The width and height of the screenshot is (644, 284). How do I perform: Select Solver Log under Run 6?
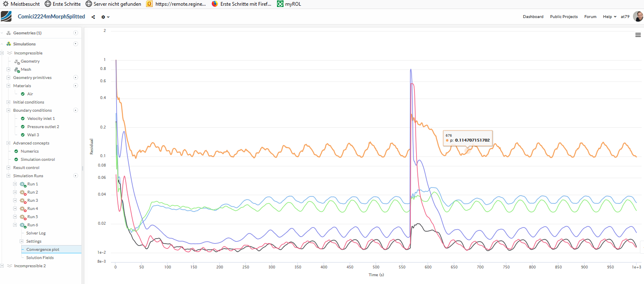(x=36, y=233)
